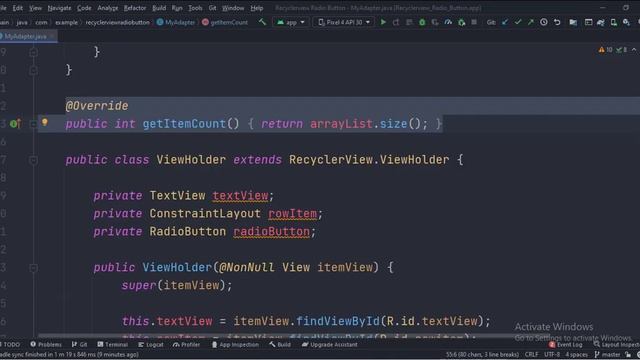The width and height of the screenshot is (640, 360).
Task: Open the Git tool window at bottom
Action: (x=80, y=344)
